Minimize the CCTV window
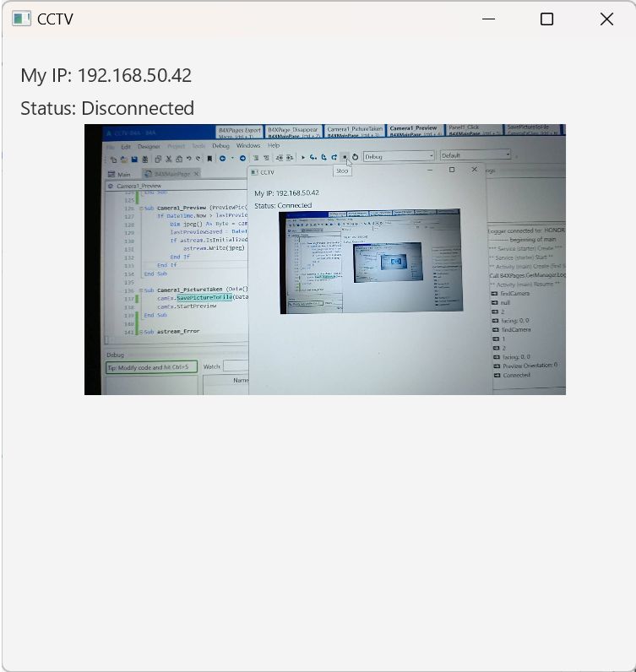This screenshot has width=636, height=672. pos(488,19)
